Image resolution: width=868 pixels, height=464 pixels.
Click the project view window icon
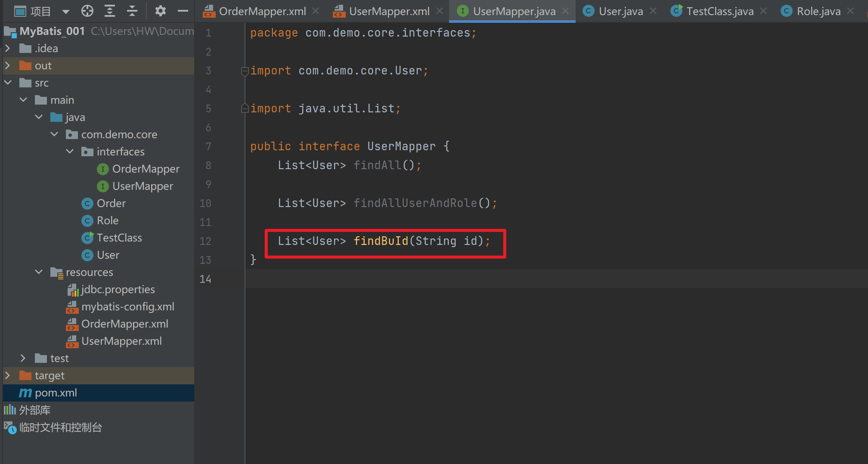click(20, 11)
